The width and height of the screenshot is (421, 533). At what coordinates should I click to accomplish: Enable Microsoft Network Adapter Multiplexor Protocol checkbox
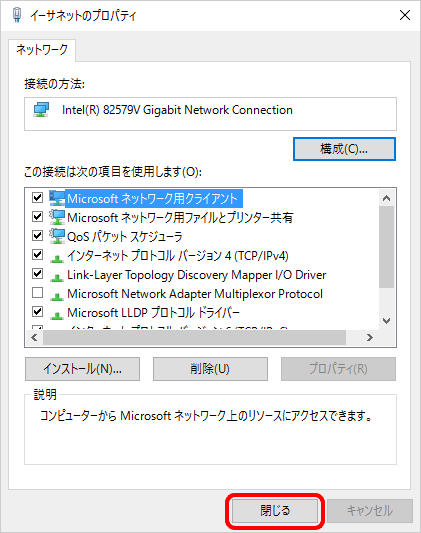[x=37, y=293]
